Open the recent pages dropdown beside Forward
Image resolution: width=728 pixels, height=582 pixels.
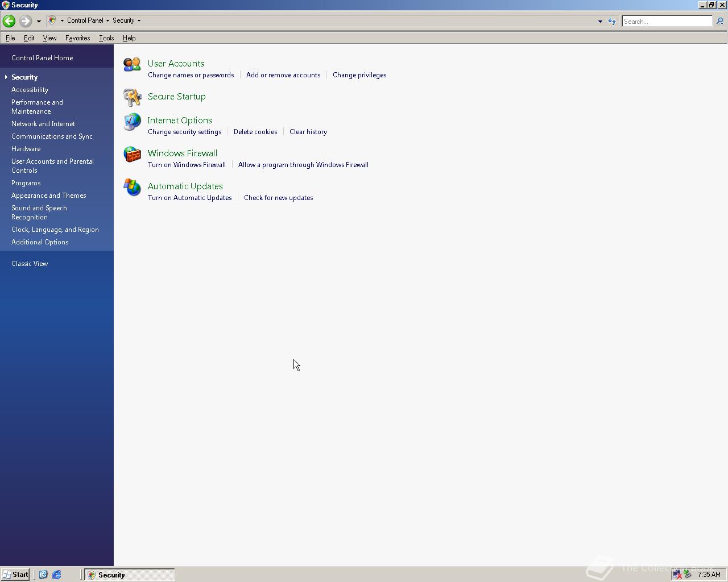39,21
